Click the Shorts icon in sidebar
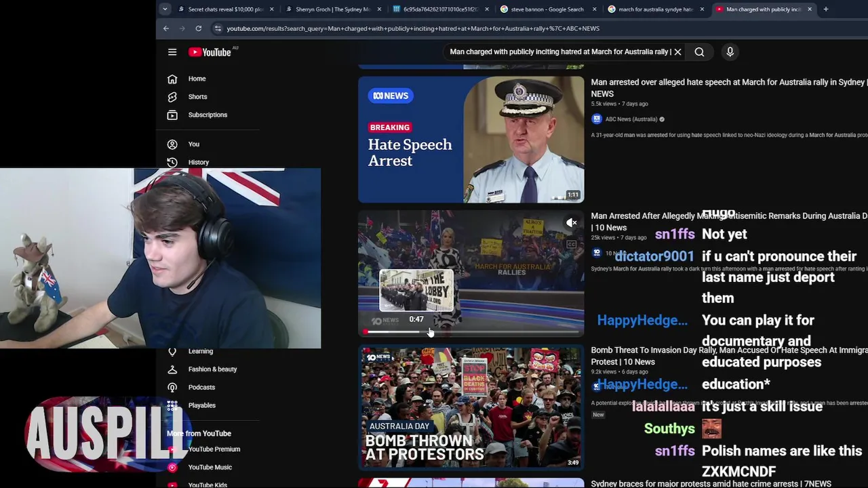868x488 pixels. click(x=172, y=97)
